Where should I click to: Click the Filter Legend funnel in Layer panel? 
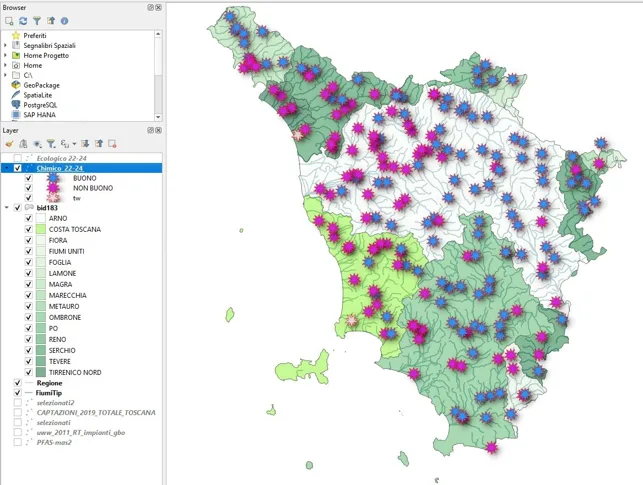pyautogui.click(x=51, y=144)
